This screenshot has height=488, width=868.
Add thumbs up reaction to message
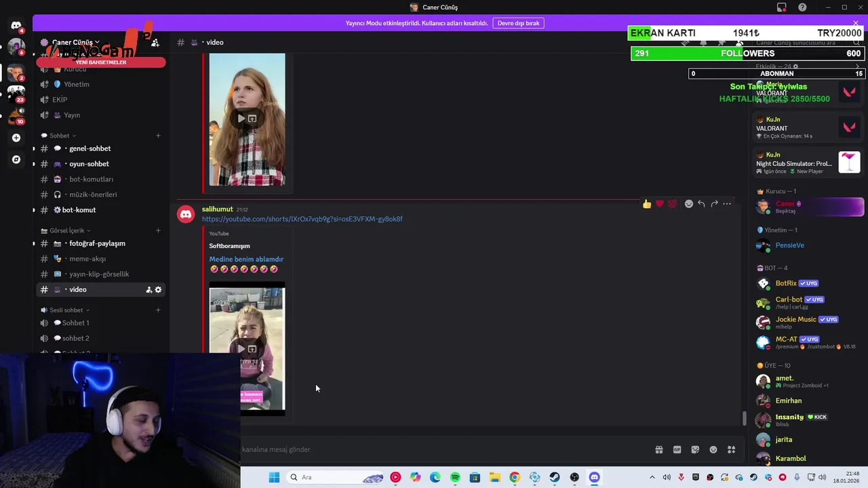coord(647,203)
